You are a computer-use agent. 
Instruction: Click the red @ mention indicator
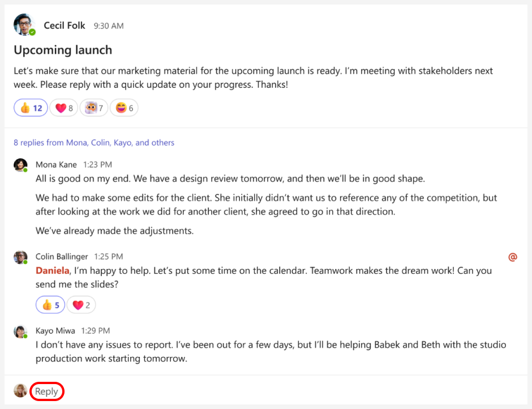point(513,257)
